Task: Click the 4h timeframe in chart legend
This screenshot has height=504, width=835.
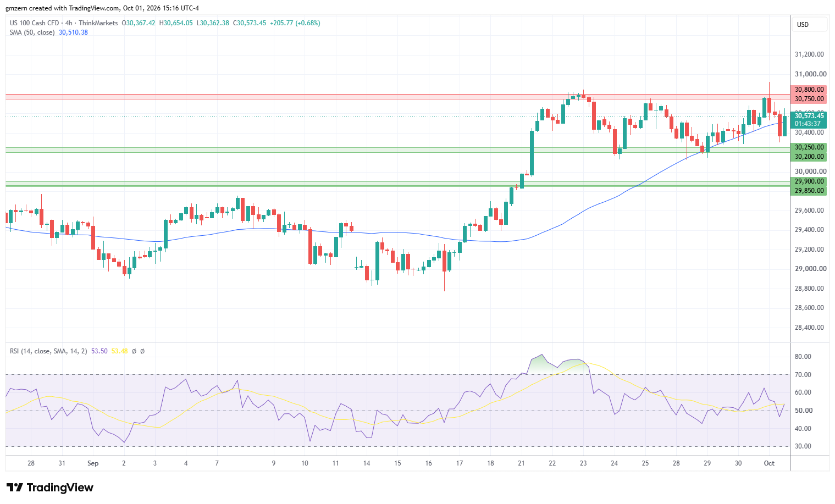Action: (69, 23)
